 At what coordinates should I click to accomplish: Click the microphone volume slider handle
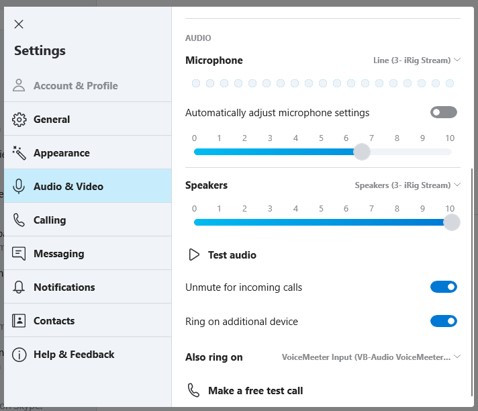362,152
